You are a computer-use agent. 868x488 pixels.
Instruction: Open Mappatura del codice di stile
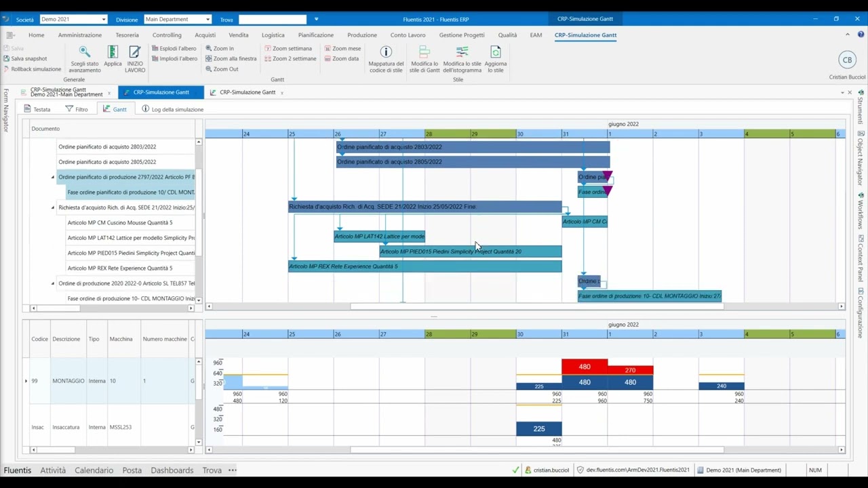coord(386,60)
